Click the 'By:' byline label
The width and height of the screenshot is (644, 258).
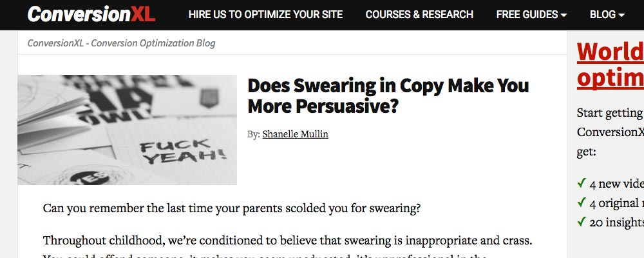(254, 134)
